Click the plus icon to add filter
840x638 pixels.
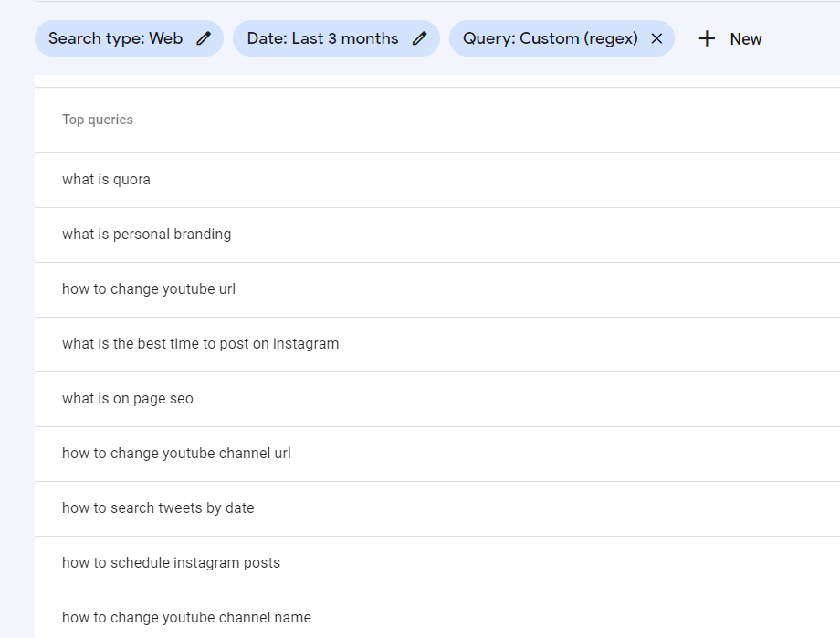[x=707, y=38]
